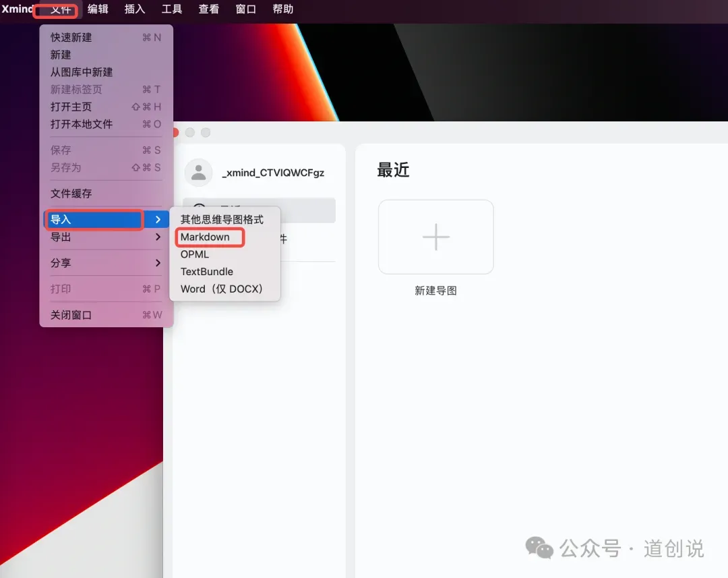Open the 工具 menu in the menu bar

172,9
